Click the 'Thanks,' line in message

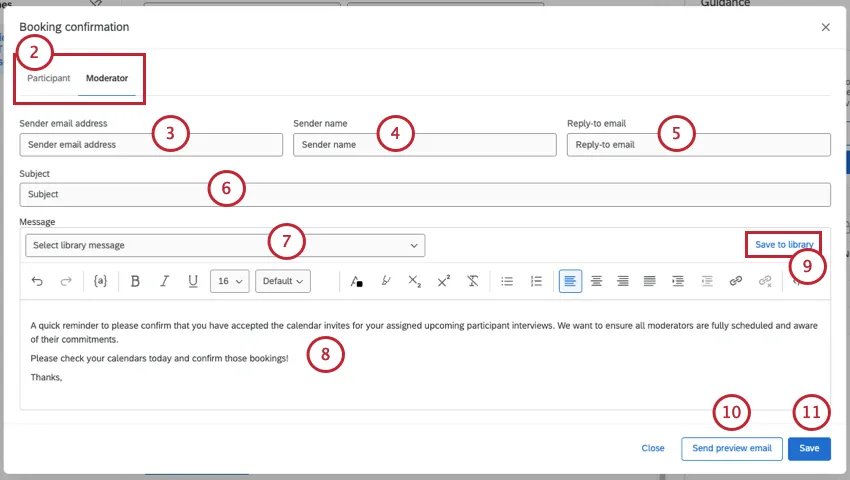click(46, 377)
